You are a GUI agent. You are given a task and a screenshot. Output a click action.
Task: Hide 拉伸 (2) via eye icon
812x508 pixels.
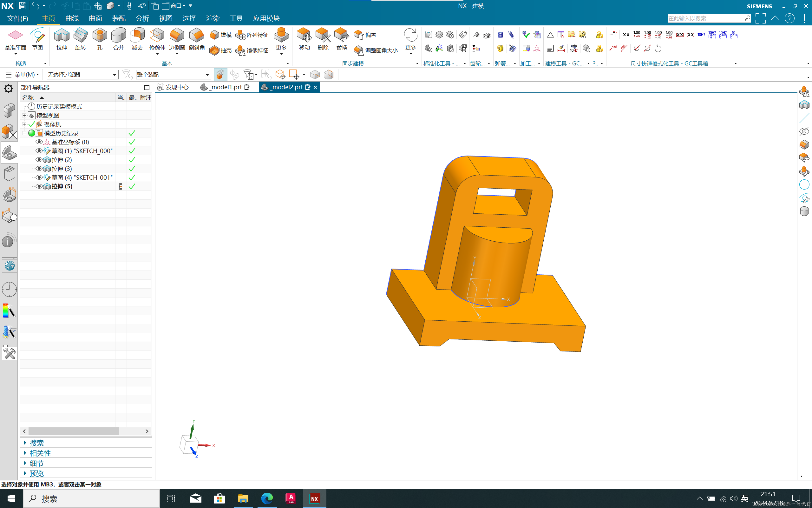pos(39,160)
